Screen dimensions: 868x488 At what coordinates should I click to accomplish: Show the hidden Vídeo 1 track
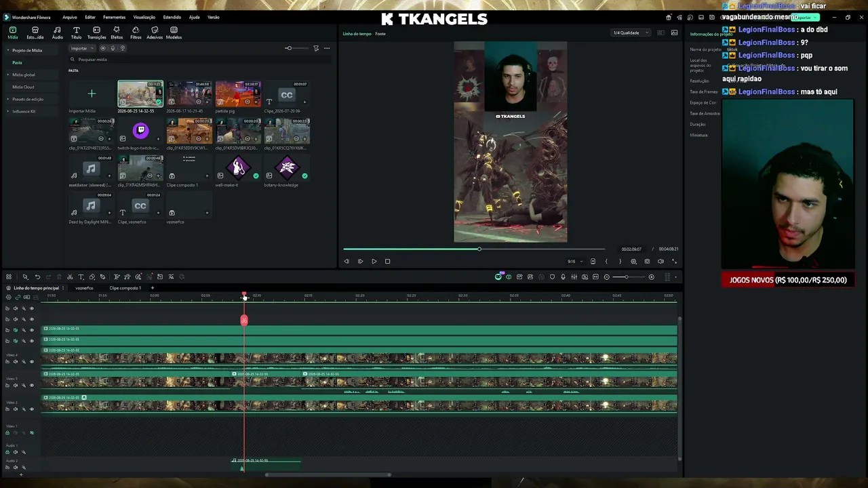click(31, 432)
